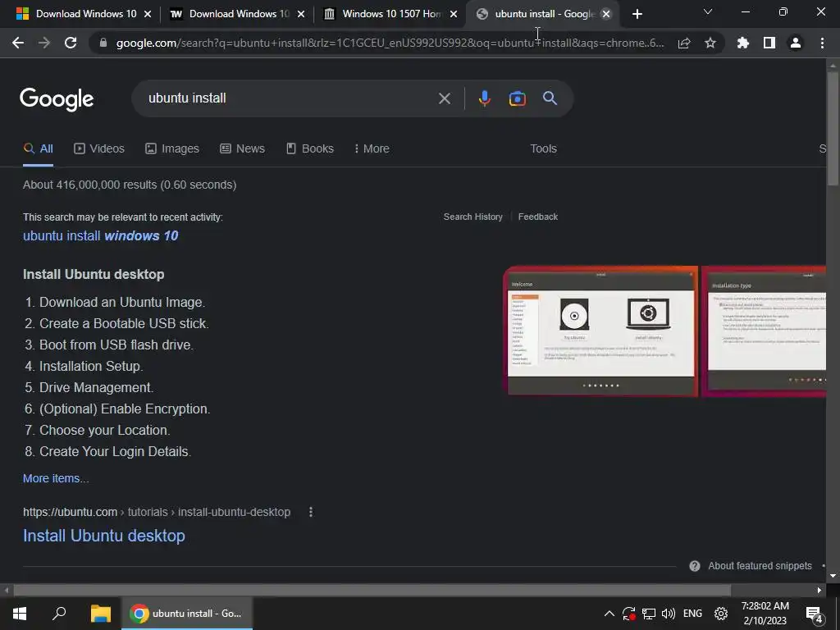Click the About featured snippets help icon
The width and height of the screenshot is (840, 630).
695,566
